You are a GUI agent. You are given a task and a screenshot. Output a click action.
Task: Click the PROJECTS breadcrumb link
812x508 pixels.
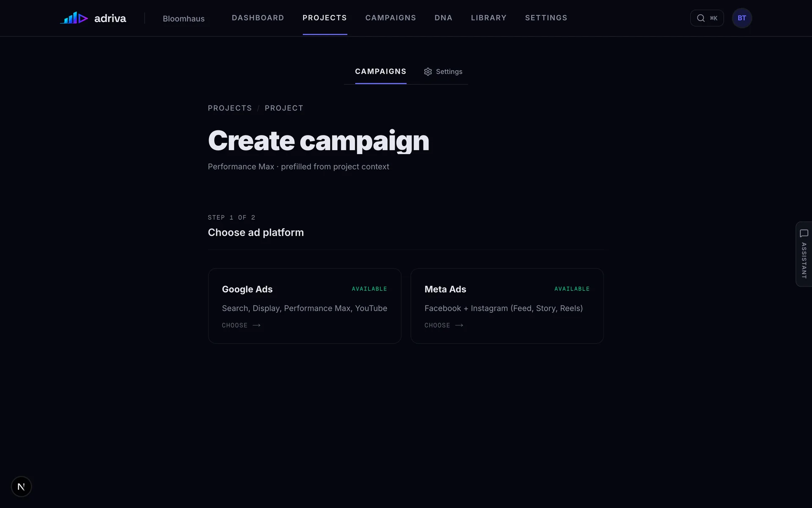point(230,108)
